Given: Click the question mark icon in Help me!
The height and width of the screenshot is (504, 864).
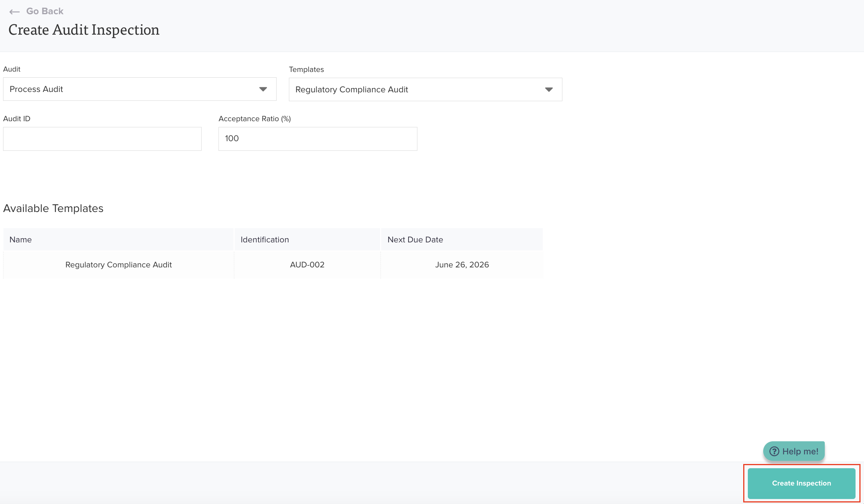Looking at the screenshot, I should pos(774,451).
